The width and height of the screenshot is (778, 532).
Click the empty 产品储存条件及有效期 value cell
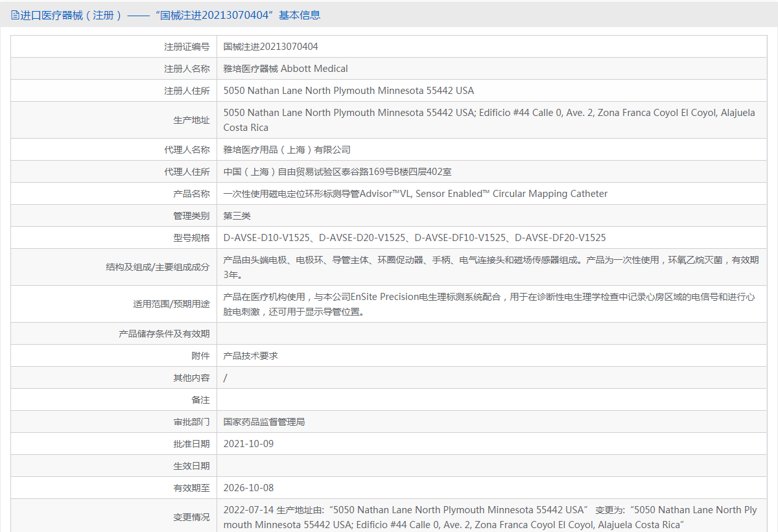click(x=490, y=334)
